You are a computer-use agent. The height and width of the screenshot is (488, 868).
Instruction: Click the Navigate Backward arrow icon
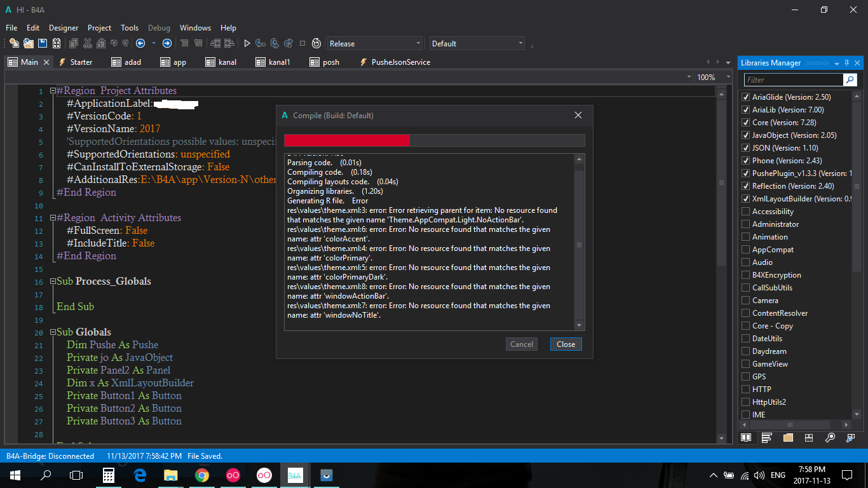point(140,43)
